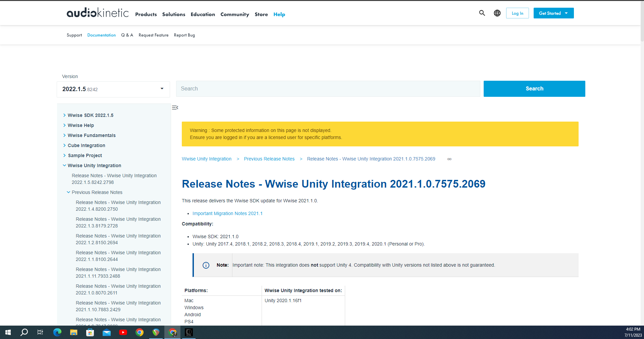This screenshot has height=339, width=644.
Task: Collapse the Previous Release Notes node
Action: (x=68, y=192)
